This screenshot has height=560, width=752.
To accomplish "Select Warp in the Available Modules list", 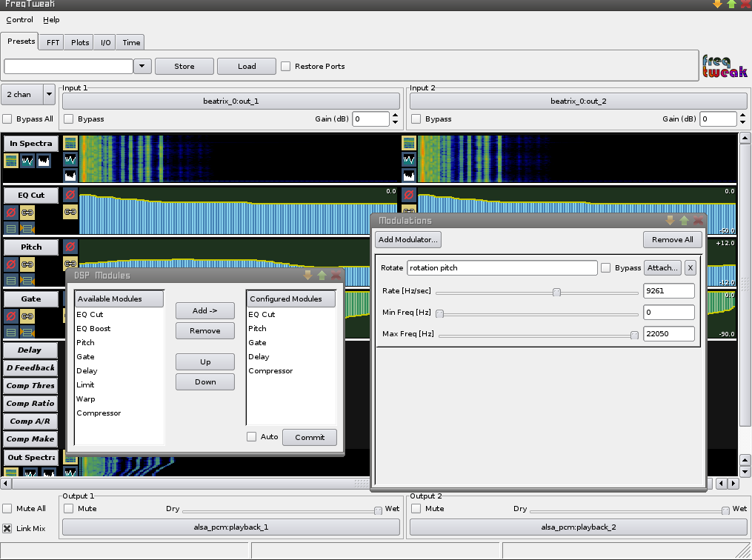I will click(85, 399).
